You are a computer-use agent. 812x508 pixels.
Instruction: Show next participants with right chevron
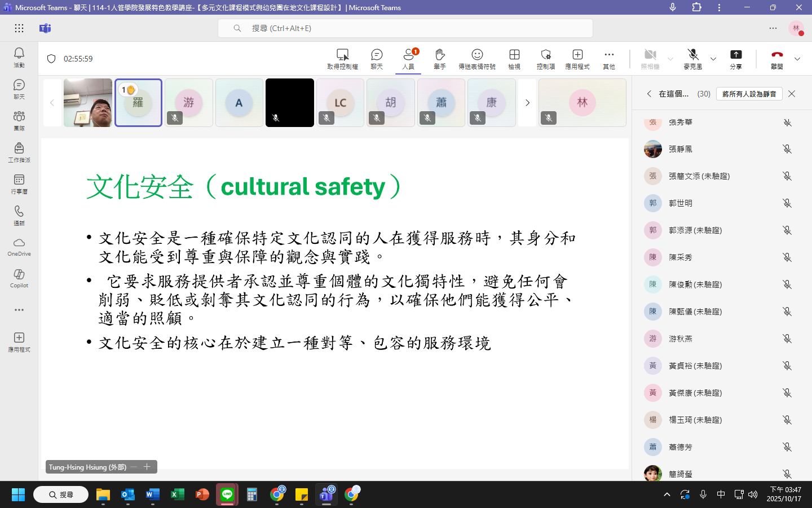[527, 103]
